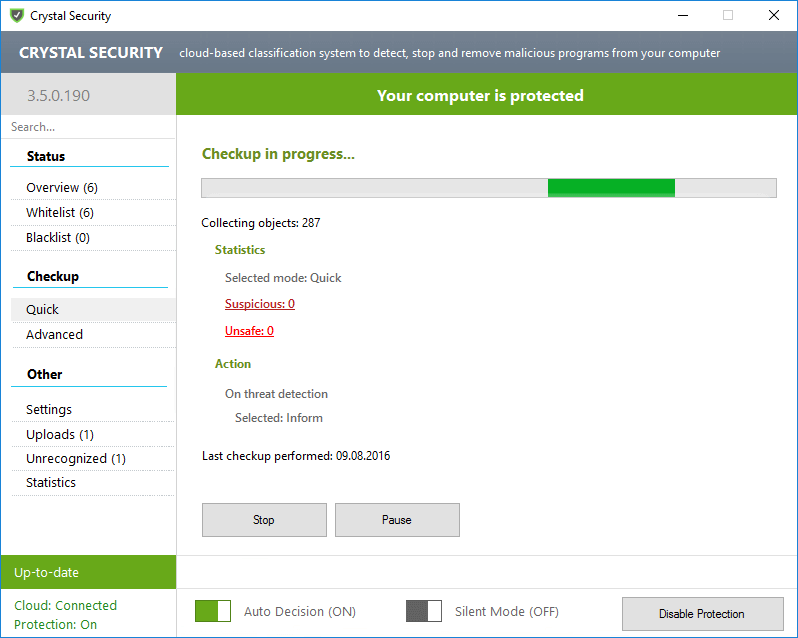Click the Crystal Security shield icon

coord(17,16)
